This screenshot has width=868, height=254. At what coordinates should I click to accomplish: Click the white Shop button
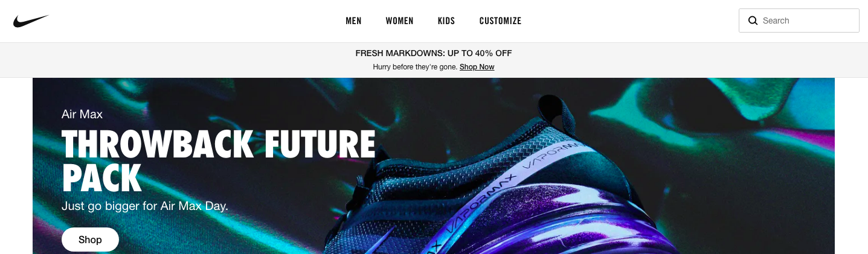[x=90, y=240]
